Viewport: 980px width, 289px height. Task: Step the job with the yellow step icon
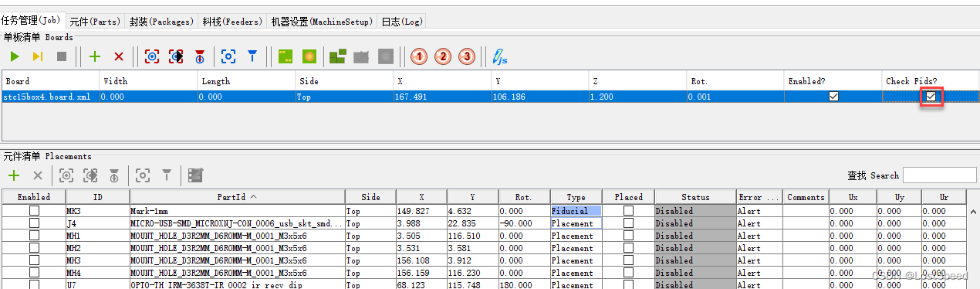click(38, 56)
